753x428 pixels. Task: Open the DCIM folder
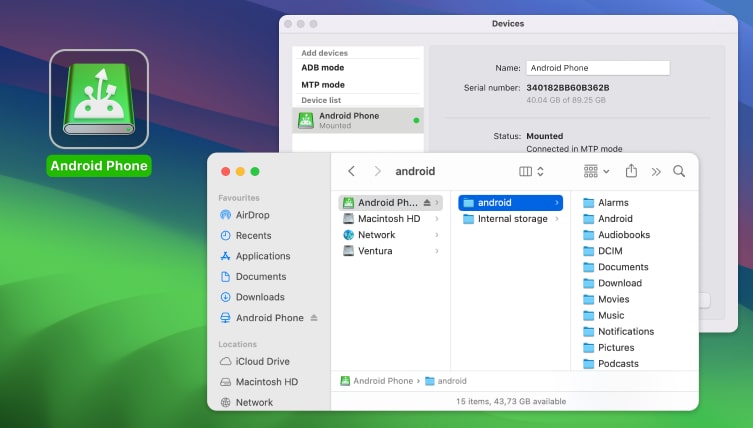[x=603, y=251]
